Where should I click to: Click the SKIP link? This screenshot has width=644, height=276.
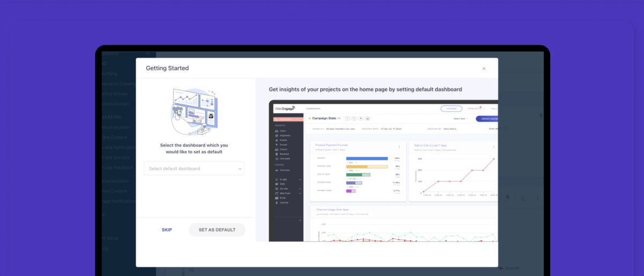click(x=167, y=230)
